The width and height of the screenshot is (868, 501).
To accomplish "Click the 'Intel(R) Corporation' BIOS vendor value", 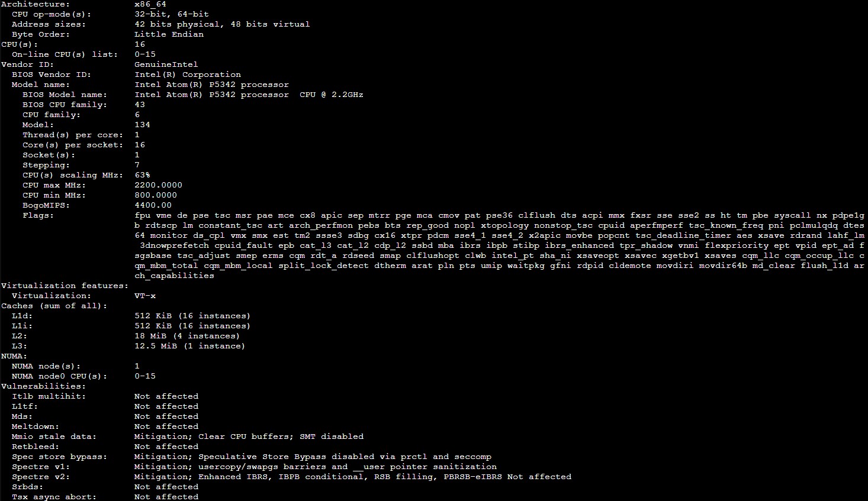I will pos(188,75).
